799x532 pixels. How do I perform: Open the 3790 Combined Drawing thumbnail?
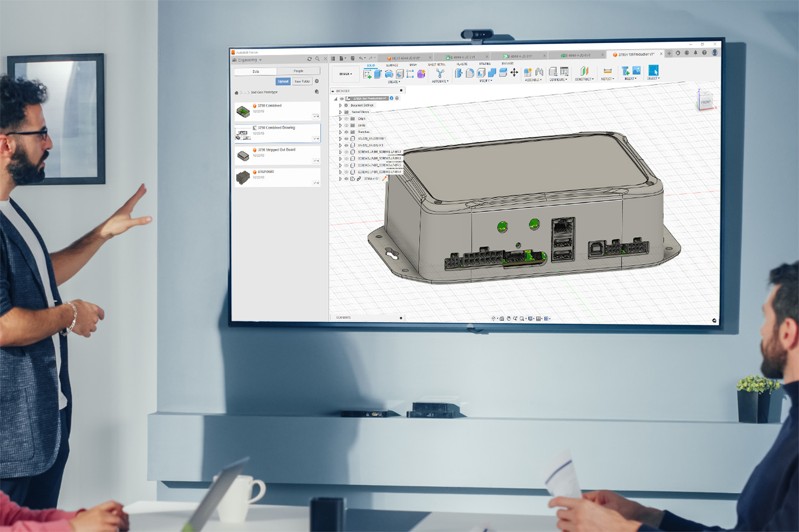[x=243, y=133]
